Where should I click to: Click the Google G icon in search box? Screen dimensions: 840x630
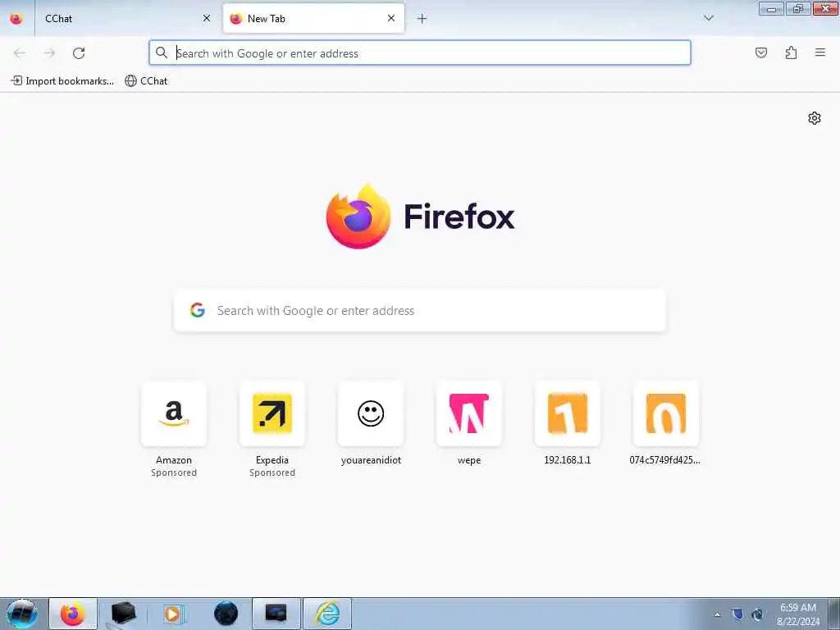tap(198, 310)
